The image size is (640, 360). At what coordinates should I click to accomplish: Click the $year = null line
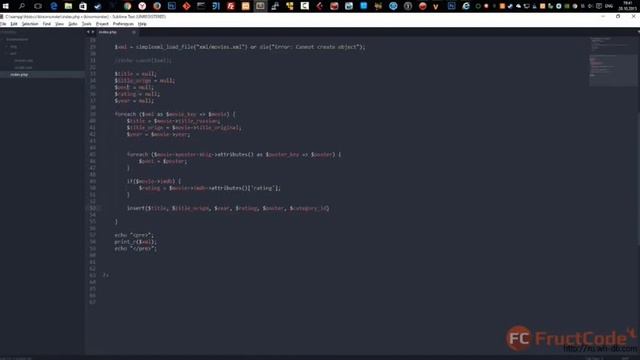click(134, 101)
